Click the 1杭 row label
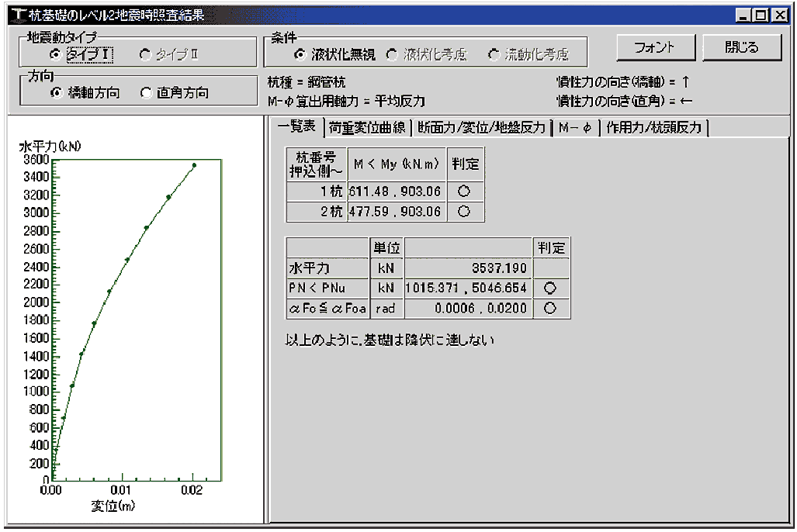This screenshot has width=797, height=532. coord(317,192)
